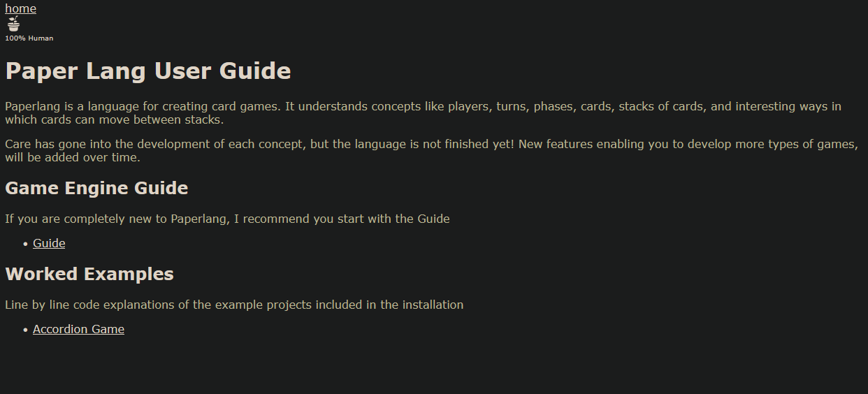868x394 pixels.
Task: Click the "will be added over time" line
Action: [73, 157]
